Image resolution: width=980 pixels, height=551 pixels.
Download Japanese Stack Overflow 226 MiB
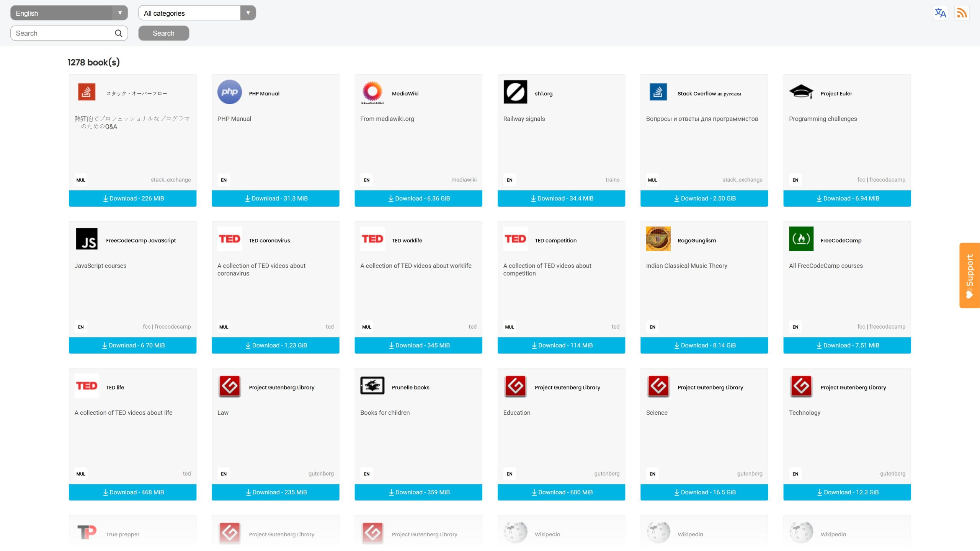pyautogui.click(x=132, y=198)
